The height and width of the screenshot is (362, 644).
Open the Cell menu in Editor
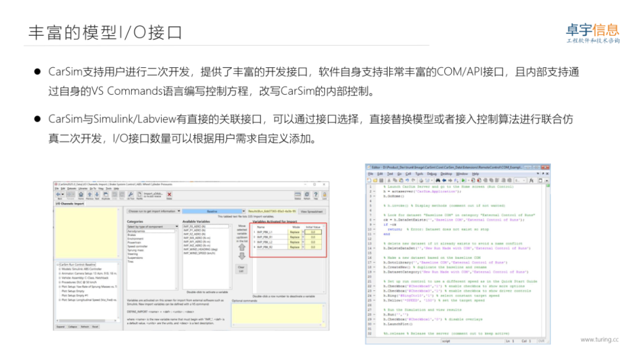coord(408,174)
